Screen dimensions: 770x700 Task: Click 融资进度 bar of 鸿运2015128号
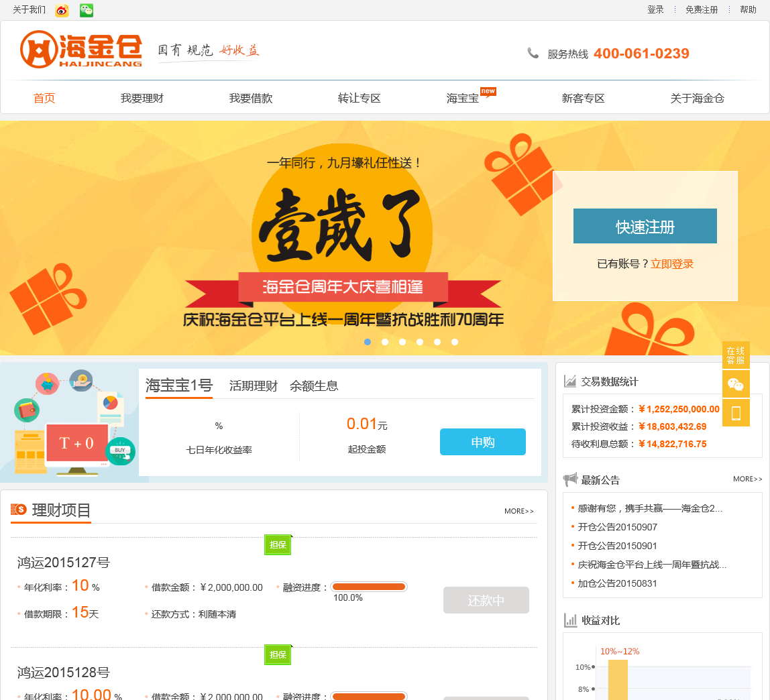click(369, 695)
